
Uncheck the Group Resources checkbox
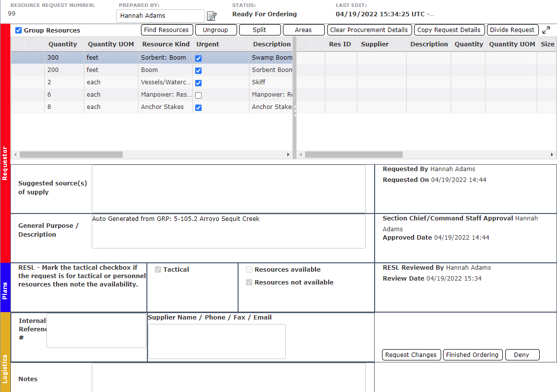pos(18,30)
